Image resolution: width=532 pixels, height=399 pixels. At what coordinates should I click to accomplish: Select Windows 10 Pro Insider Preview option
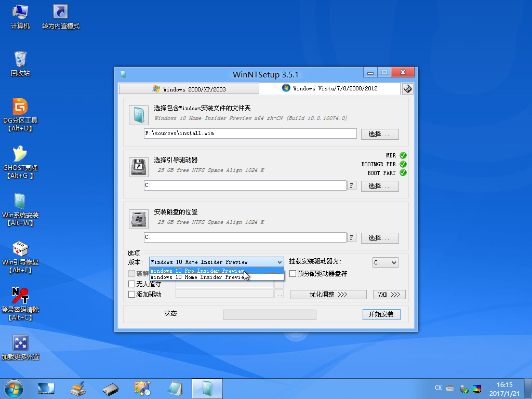(x=217, y=271)
